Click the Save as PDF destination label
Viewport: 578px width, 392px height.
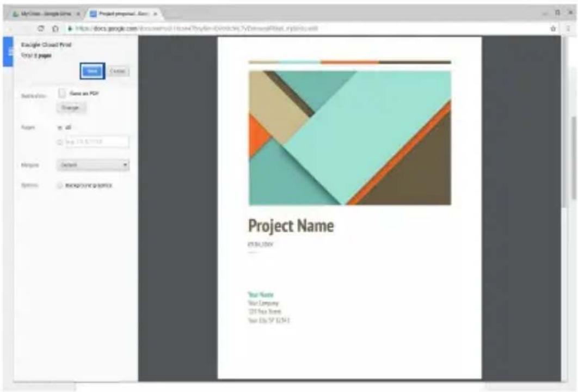[x=84, y=94]
